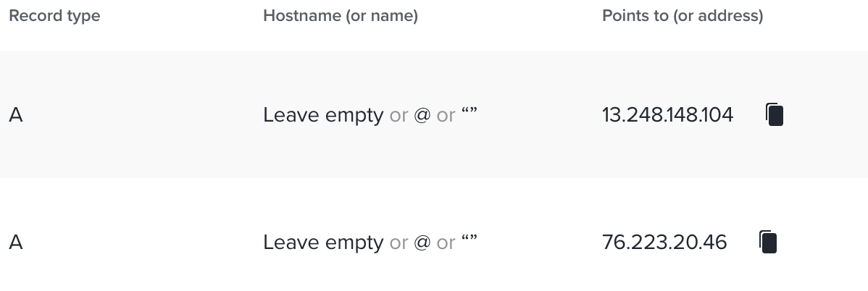This screenshot has width=868, height=291.
Task: Copy the 76.223.20.46 address with clipboard icon
Action: 768,242
